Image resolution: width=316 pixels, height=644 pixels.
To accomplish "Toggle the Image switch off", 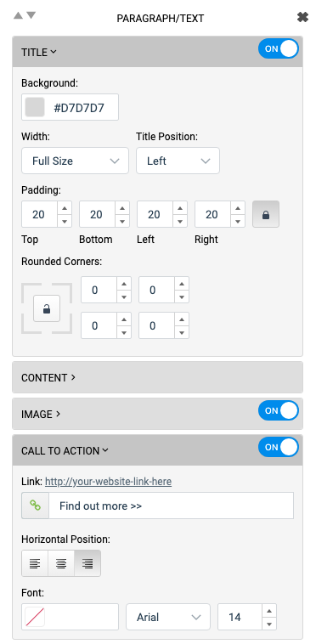I will [x=279, y=410].
